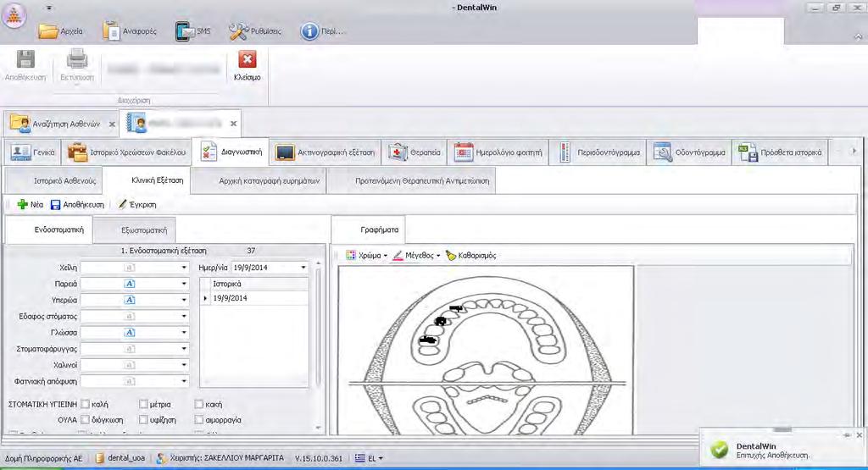The width and height of the screenshot is (868, 470).
Task: Expand the Φατνιακή απόφυση dropdown
Action: point(184,381)
